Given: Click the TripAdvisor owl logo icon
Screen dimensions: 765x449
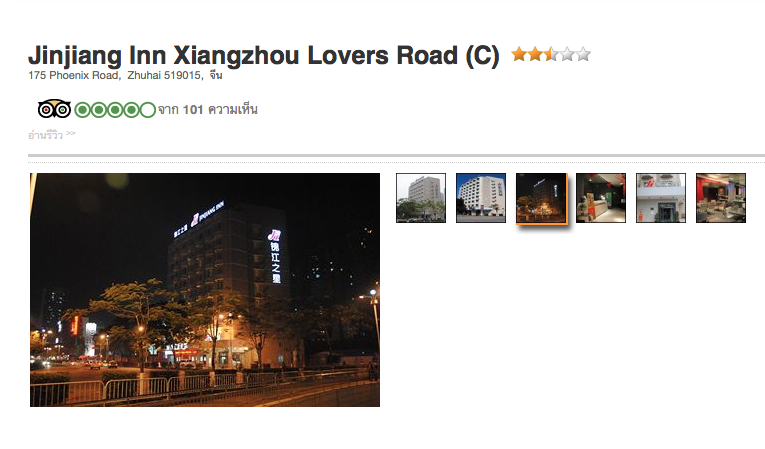Looking at the screenshot, I should [x=54, y=109].
